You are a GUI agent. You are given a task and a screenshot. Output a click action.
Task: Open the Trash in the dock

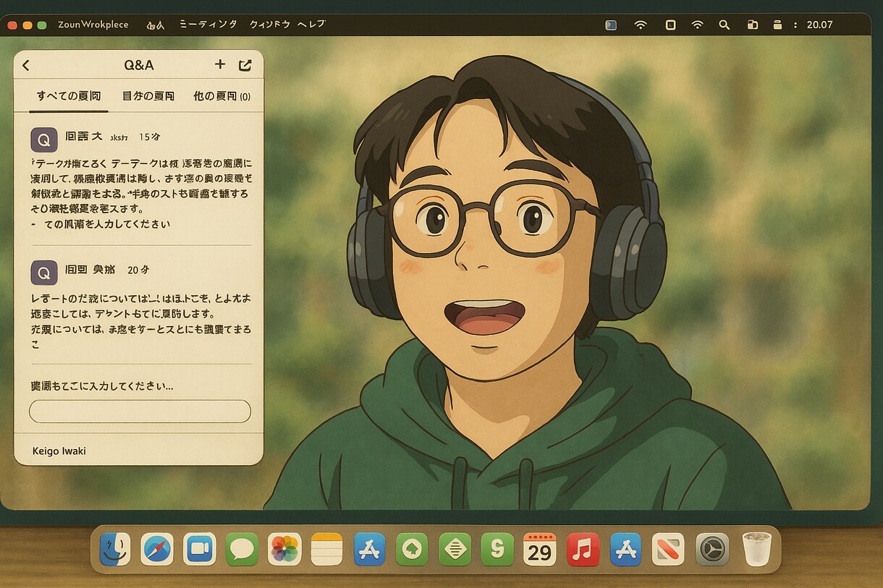click(757, 549)
